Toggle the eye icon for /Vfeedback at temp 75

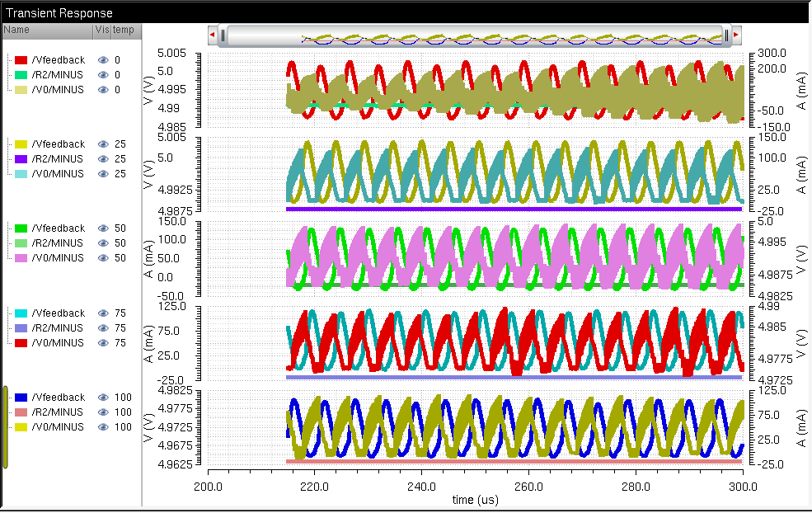103,313
